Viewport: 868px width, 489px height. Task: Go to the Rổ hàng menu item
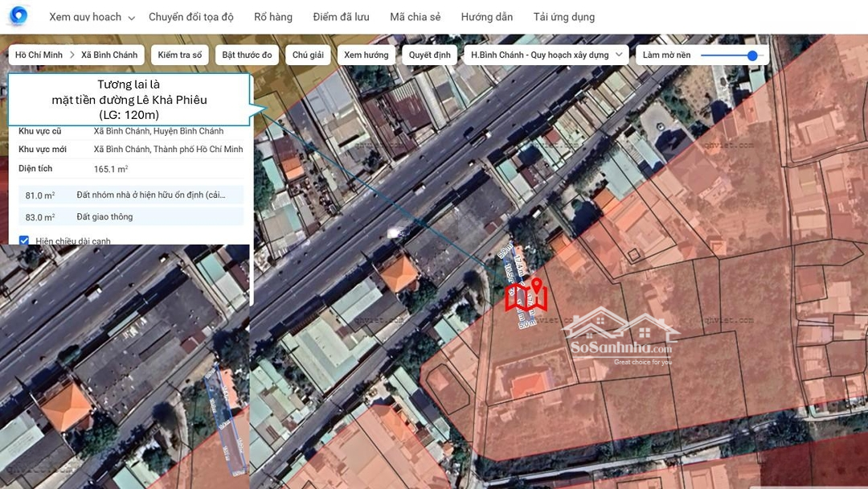click(273, 17)
